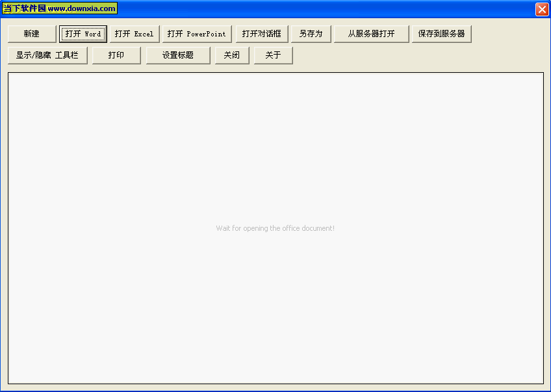Screen dimensions: 551x392
Task: Open a Word document with 打开 Word
Action: pyautogui.click(x=83, y=34)
